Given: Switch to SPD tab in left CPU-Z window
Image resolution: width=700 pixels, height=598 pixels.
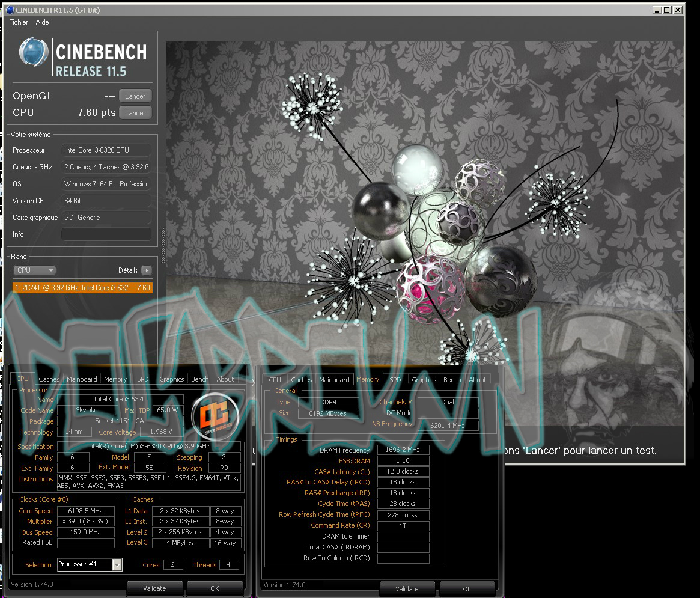Looking at the screenshot, I should 143,379.
